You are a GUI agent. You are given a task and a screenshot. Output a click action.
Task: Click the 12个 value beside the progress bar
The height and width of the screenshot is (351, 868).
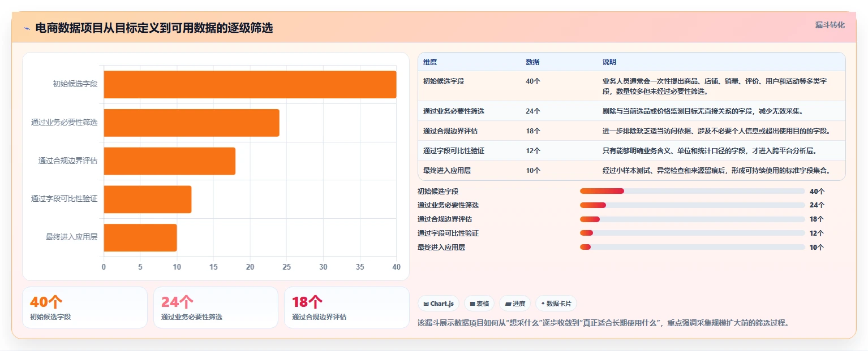(x=817, y=233)
